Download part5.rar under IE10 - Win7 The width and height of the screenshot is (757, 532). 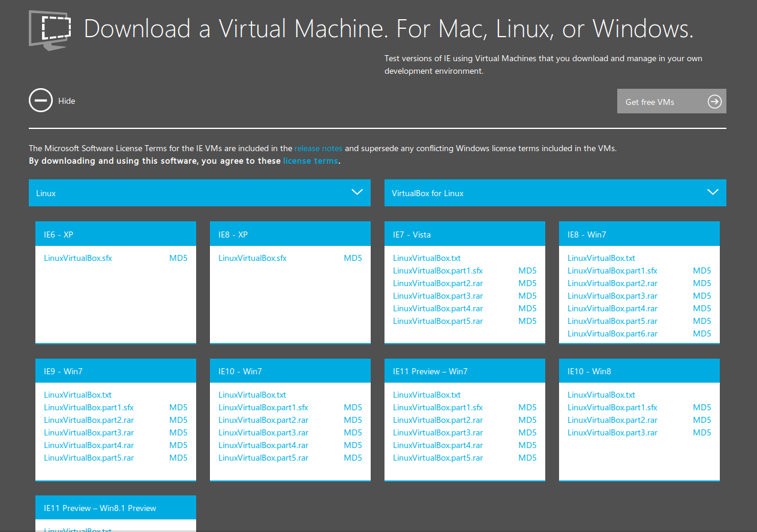coord(263,458)
